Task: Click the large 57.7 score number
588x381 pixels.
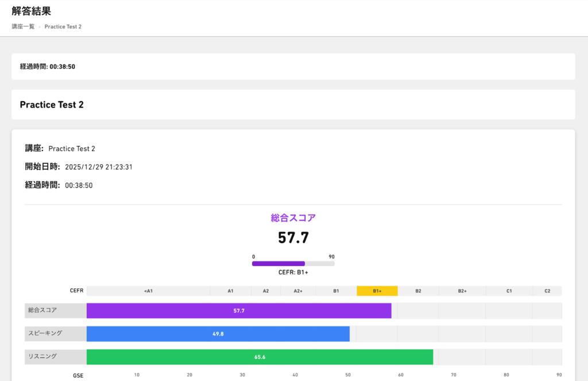Action: coord(293,237)
